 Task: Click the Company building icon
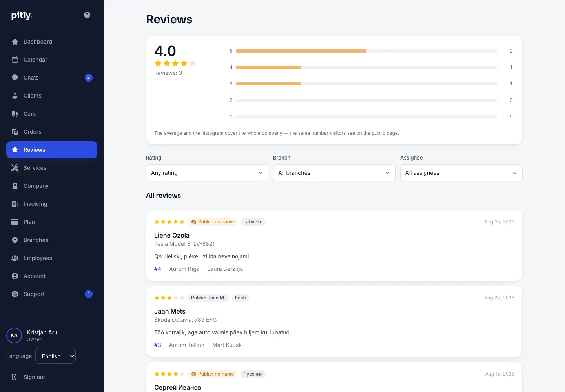(15, 186)
